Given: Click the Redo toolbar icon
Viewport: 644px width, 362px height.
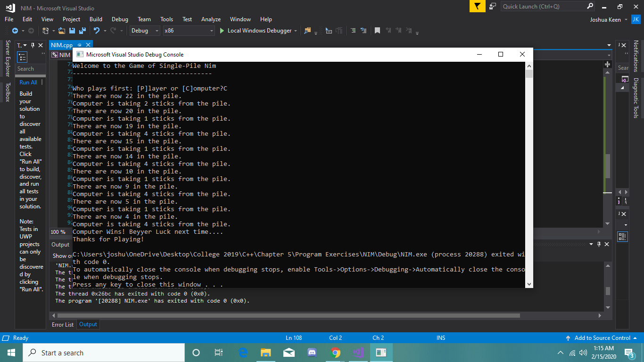Looking at the screenshot, I should [113, 31].
